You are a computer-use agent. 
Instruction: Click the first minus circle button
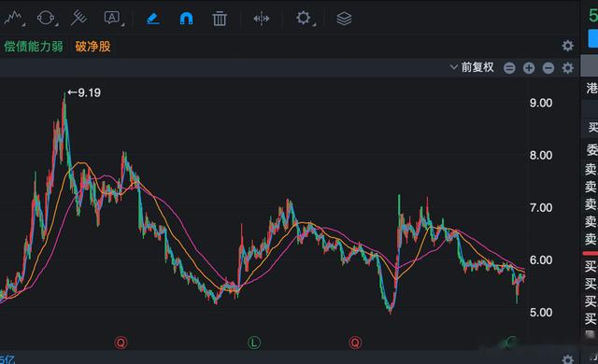(509, 68)
